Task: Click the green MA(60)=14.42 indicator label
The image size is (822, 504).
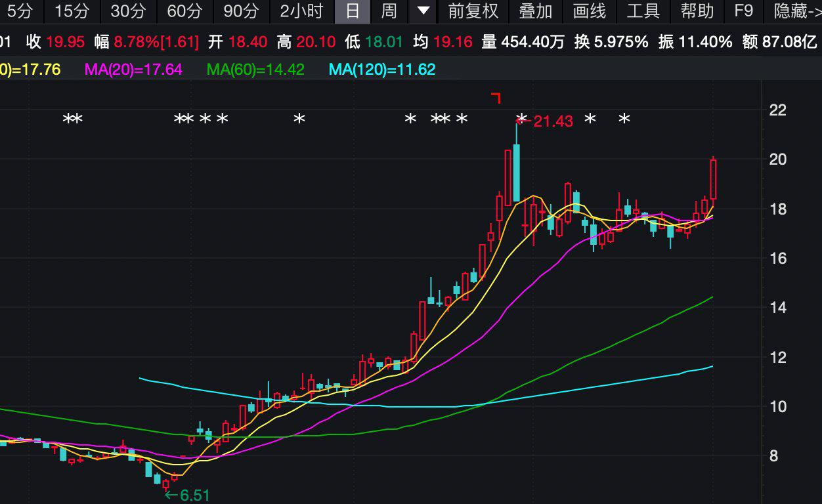Action: (x=255, y=70)
